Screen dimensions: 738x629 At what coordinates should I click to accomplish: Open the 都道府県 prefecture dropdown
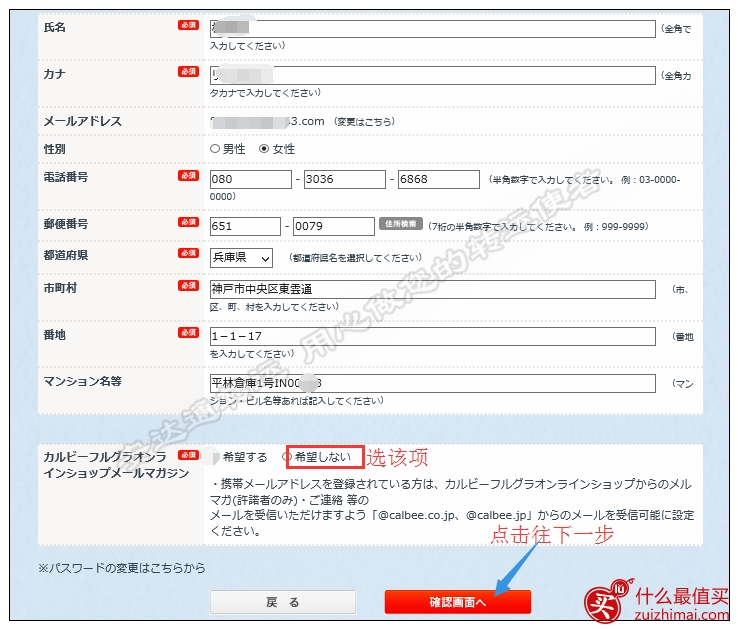point(241,258)
